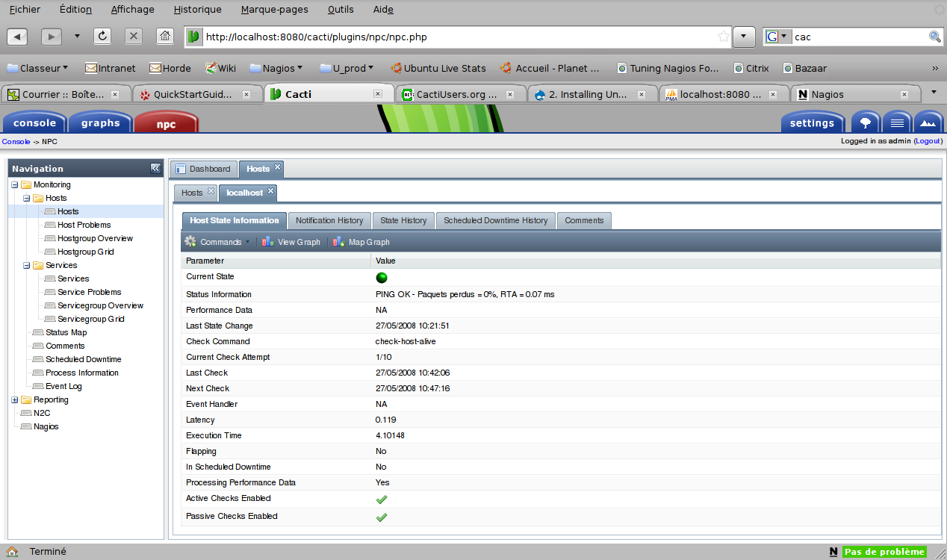Expand the Reporting tree folder
947x560 pixels.
15,399
